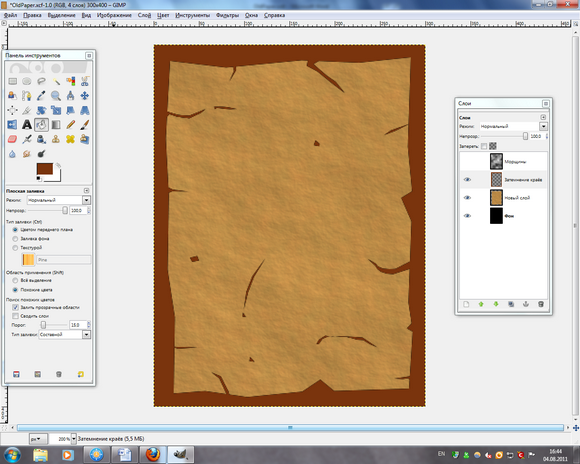Activate the Blend gradient tool

click(x=56, y=125)
